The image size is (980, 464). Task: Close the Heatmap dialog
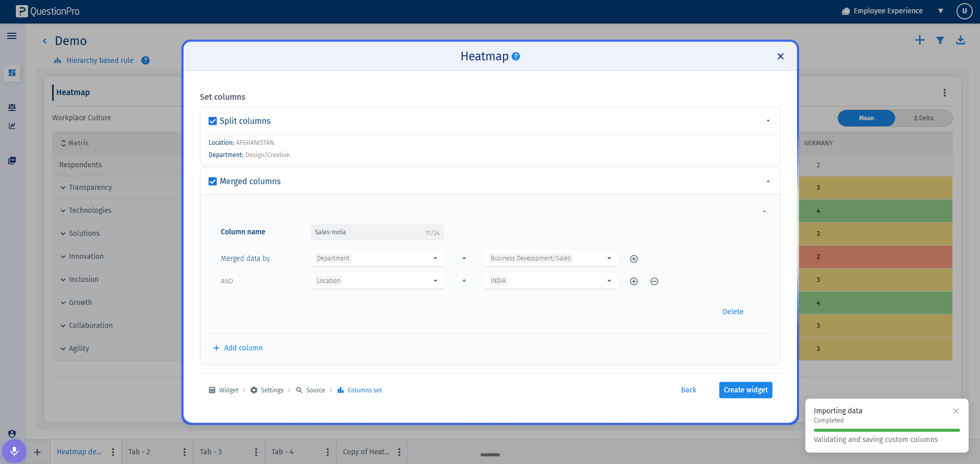click(x=780, y=56)
